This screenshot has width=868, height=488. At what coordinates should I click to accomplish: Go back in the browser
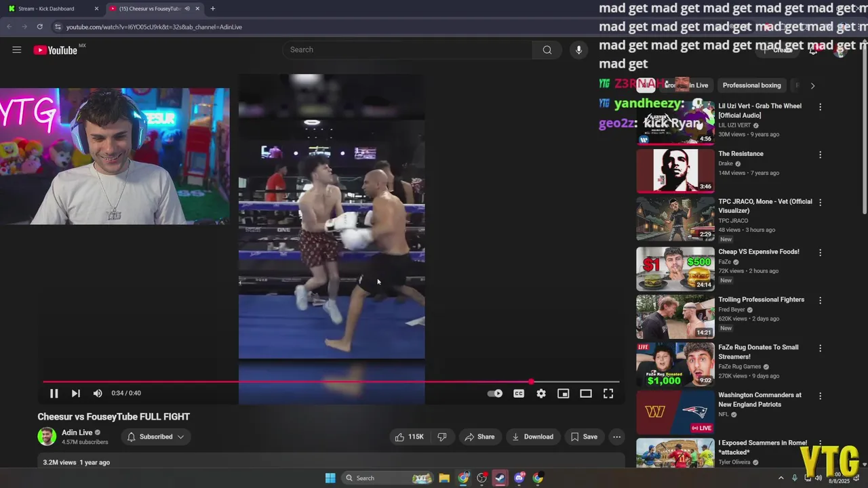[x=9, y=27]
